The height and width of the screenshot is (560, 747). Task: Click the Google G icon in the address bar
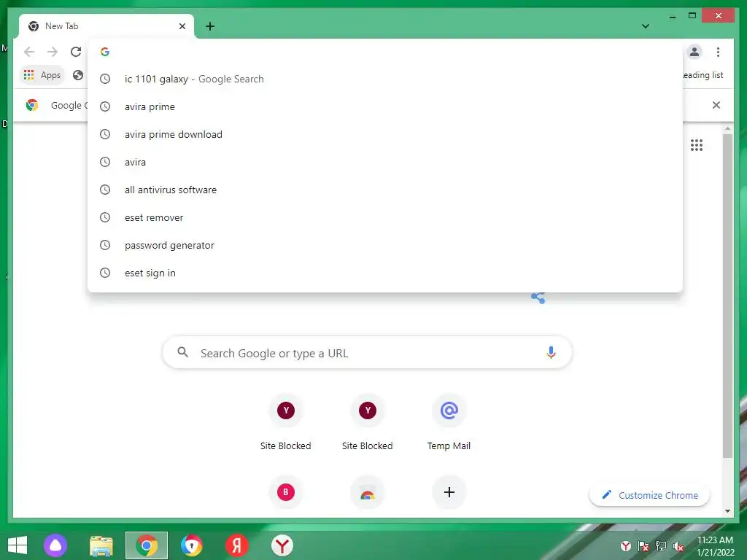[x=105, y=52]
